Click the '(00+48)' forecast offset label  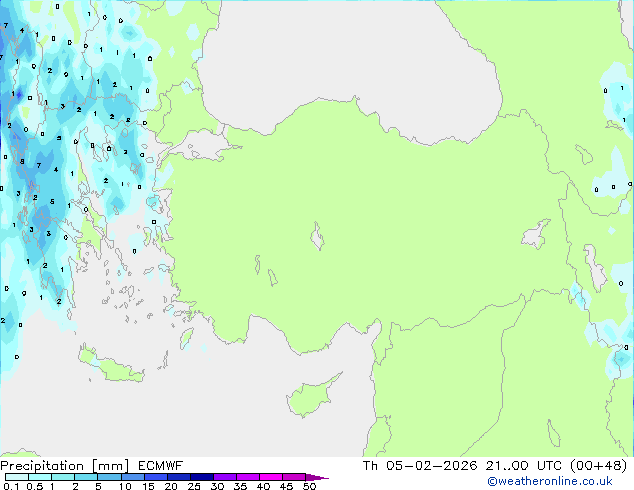click(x=598, y=466)
